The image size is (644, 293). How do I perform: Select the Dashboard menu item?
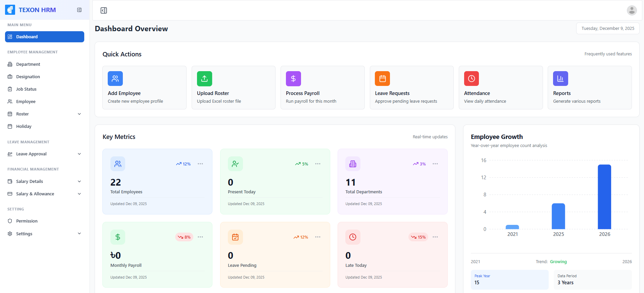44,37
